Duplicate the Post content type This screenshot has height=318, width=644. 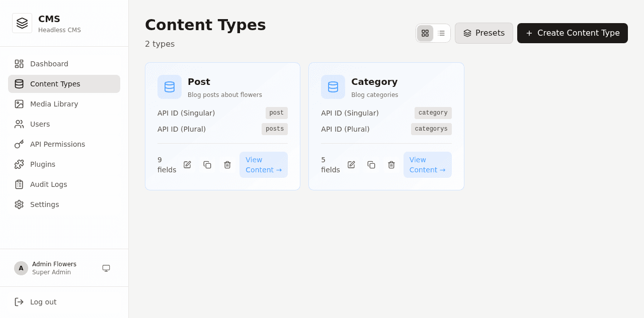207,165
